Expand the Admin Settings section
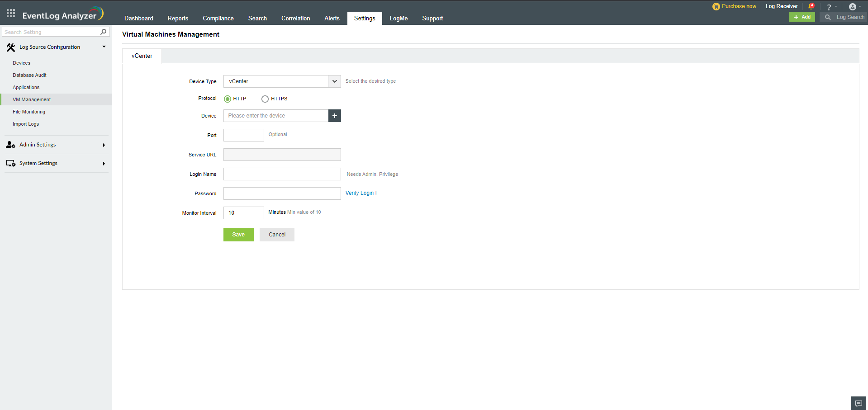The height and width of the screenshot is (410, 868). [x=104, y=145]
